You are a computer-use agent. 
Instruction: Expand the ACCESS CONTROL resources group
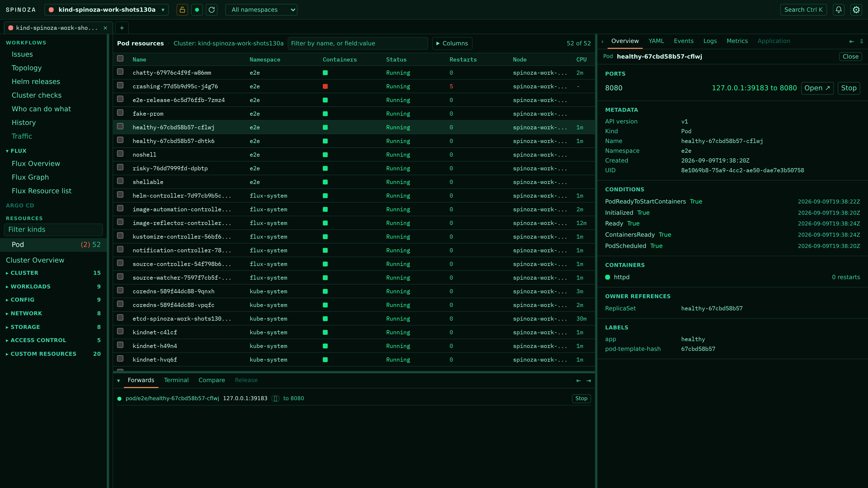click(53, 340)
